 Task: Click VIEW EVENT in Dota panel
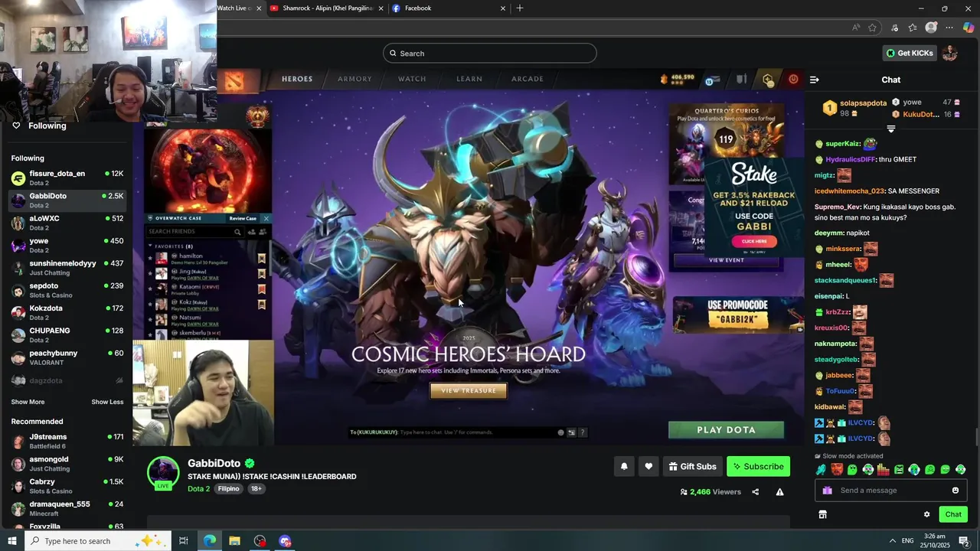[726, 260]
